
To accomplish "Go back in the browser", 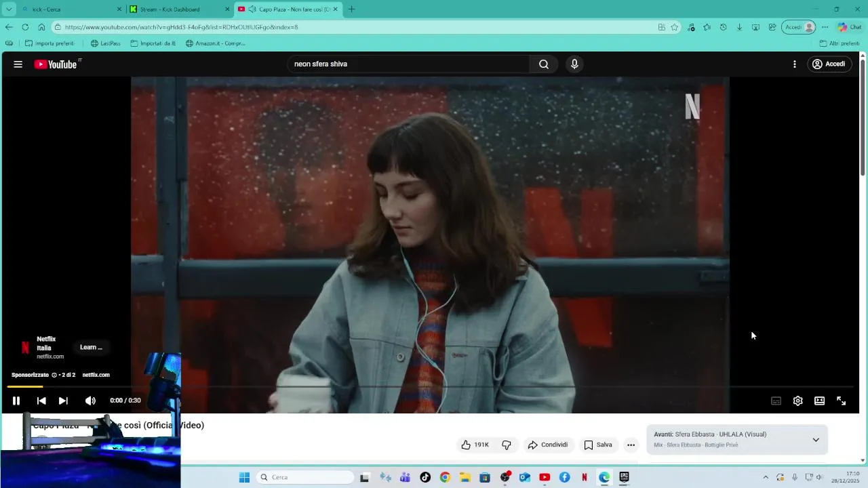I will pyautogui.click(x=9, y=27).
